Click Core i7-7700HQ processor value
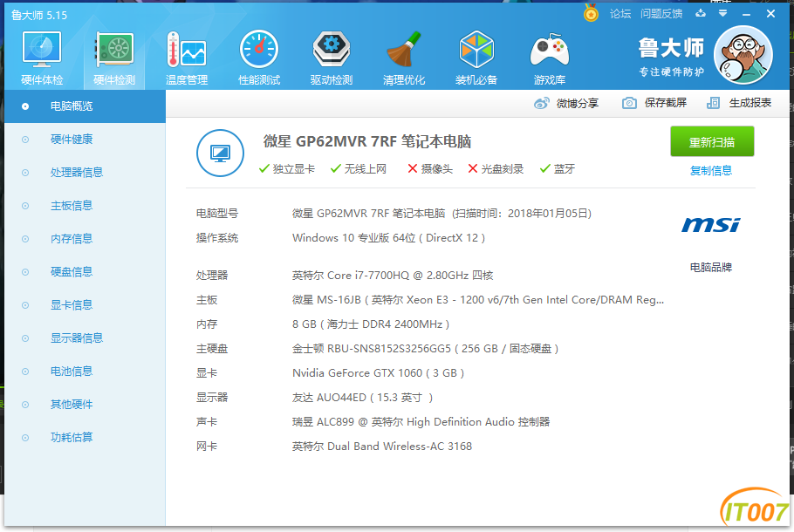This screenshot has height=532, width=794. click(393, 276)
